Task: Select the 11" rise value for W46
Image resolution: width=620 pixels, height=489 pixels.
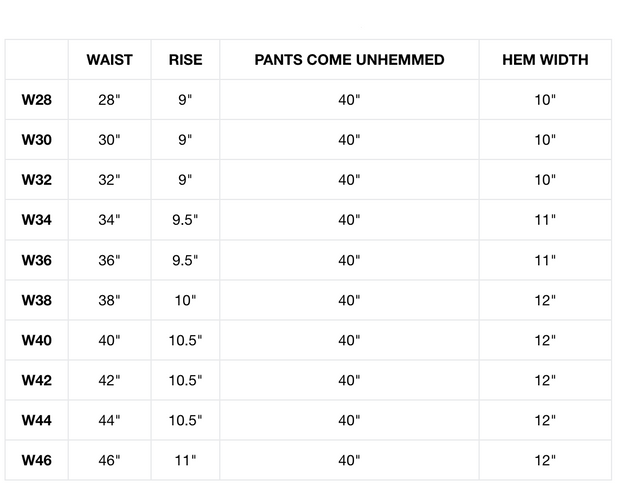Action: tap(185, 460)
